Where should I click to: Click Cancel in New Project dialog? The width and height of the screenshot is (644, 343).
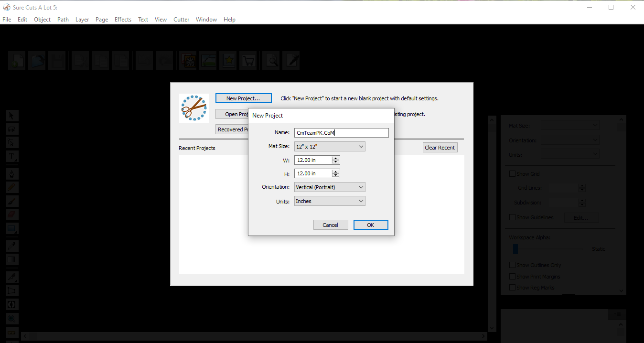click(331, 225)
